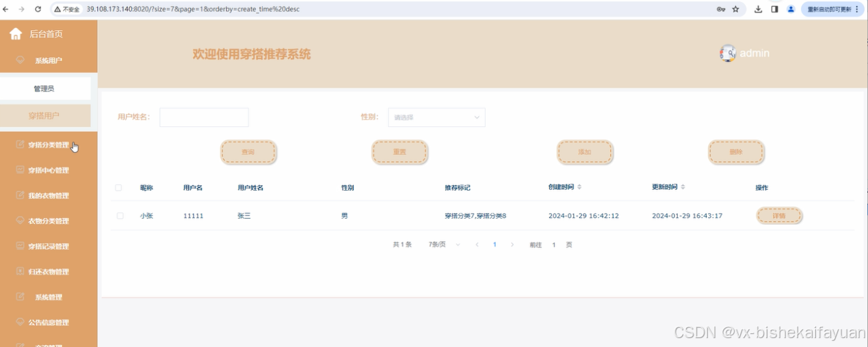Image resolution: width=868 pixels, height=347 pixels.
Task: Click the edit icon beside 我的衣物管理
Action: tap(21, 195)
